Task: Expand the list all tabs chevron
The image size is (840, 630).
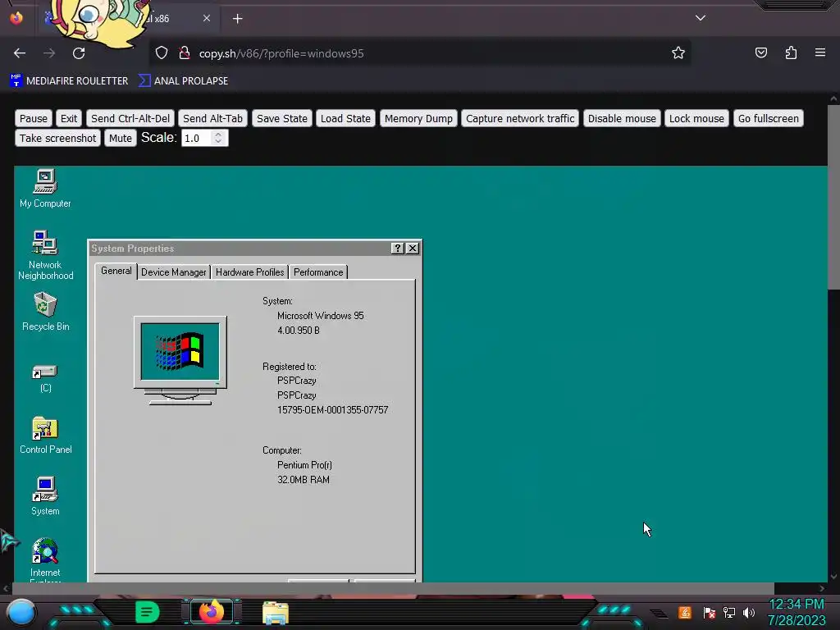Action: tap(701, 18)
